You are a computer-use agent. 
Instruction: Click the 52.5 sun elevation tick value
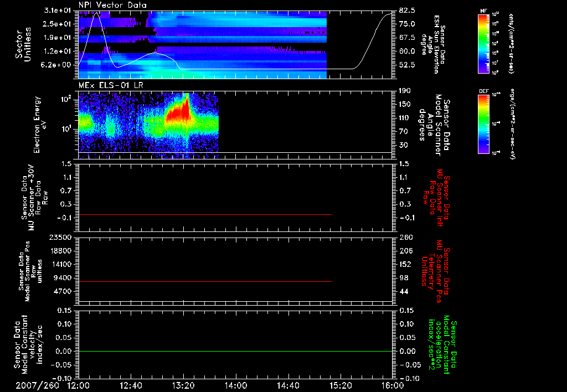pos(407,65)
